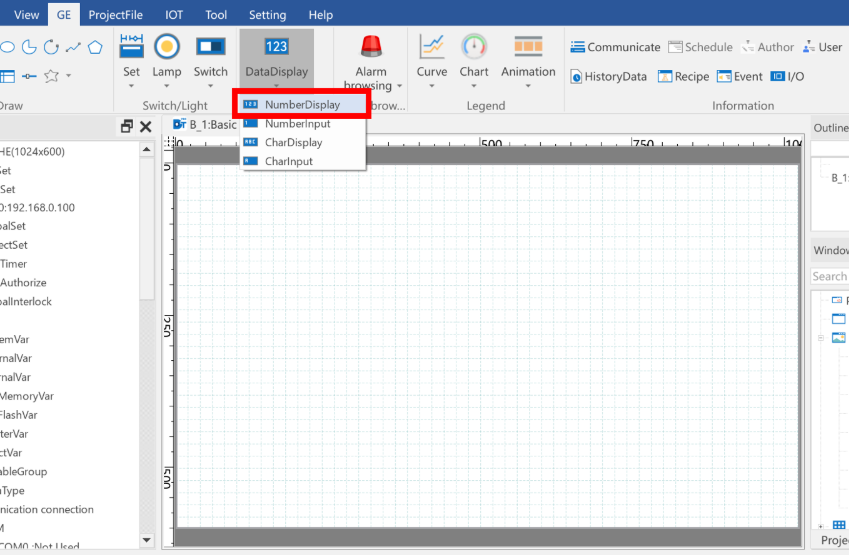Viewport: 849px width, 555px height.
Task: Click the window icon in window tree
Action: pos(838,318)
